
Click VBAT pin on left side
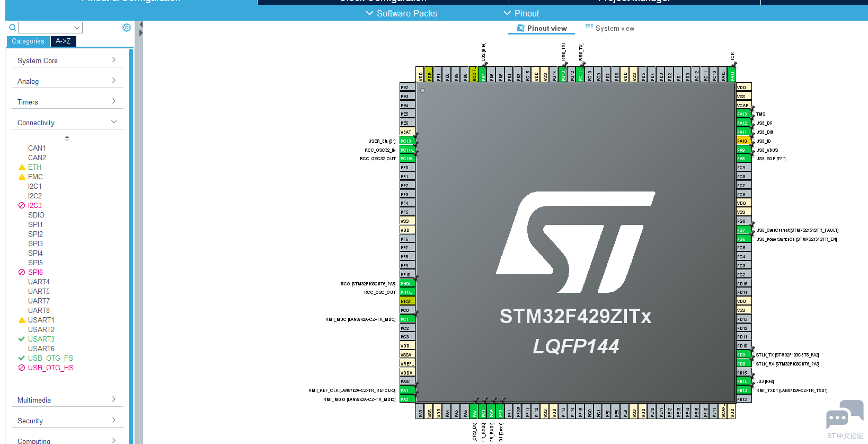pyautogui.click(x=407, y=132)
